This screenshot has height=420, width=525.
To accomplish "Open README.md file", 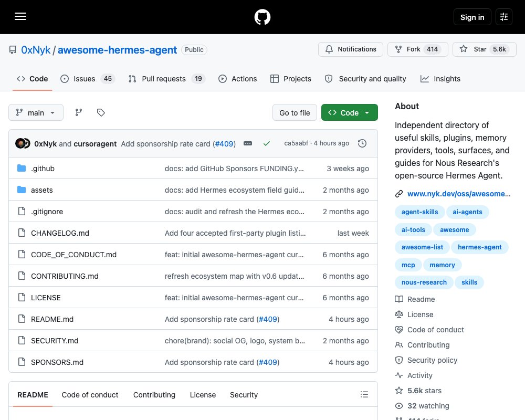I will 52,319.
